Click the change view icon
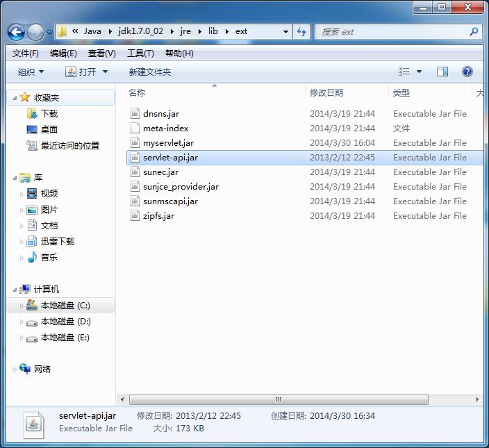This screenshot has height=448, width=489. tap(404, 72)
